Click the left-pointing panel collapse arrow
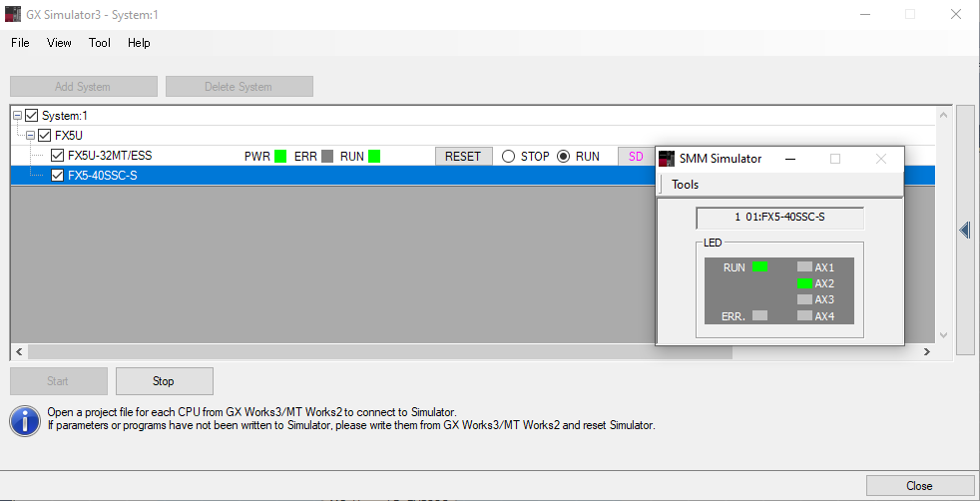980x501 pixels. (x=965, y=231)
